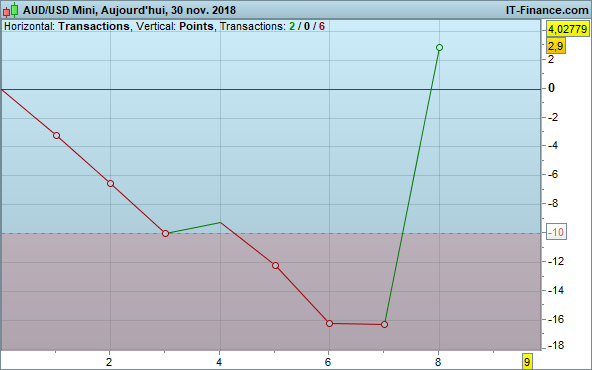Select the red data point at transaction 5
The image size is (592, 370).
(x=275, y=266)
